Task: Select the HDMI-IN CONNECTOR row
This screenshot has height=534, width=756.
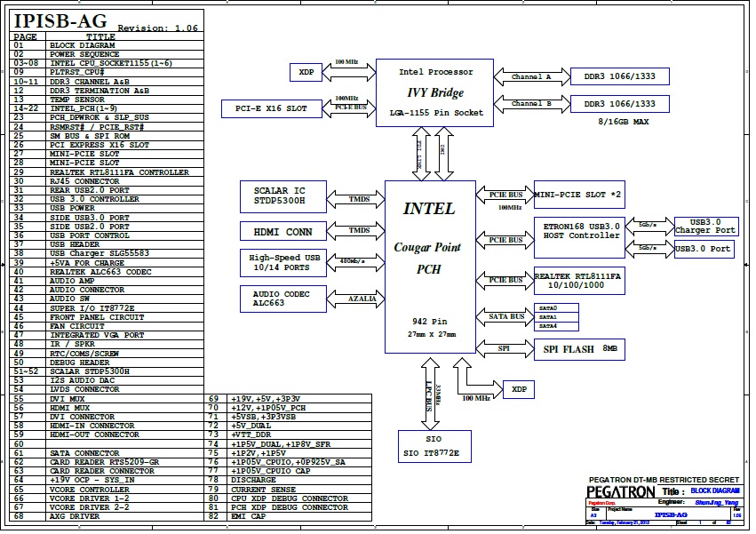Action: click(107, 426)
